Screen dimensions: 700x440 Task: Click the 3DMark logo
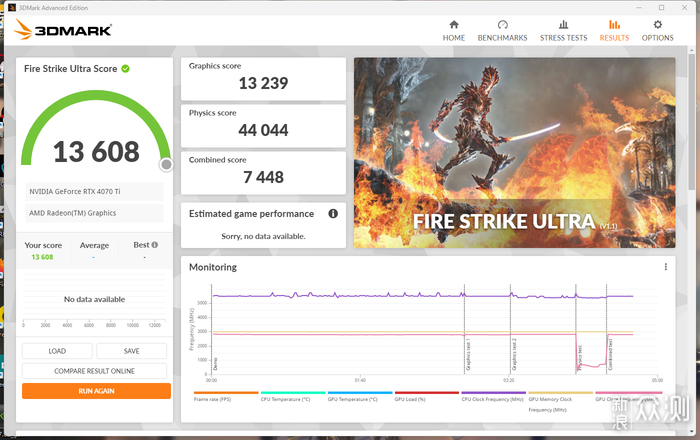click(x=62, y=30)
